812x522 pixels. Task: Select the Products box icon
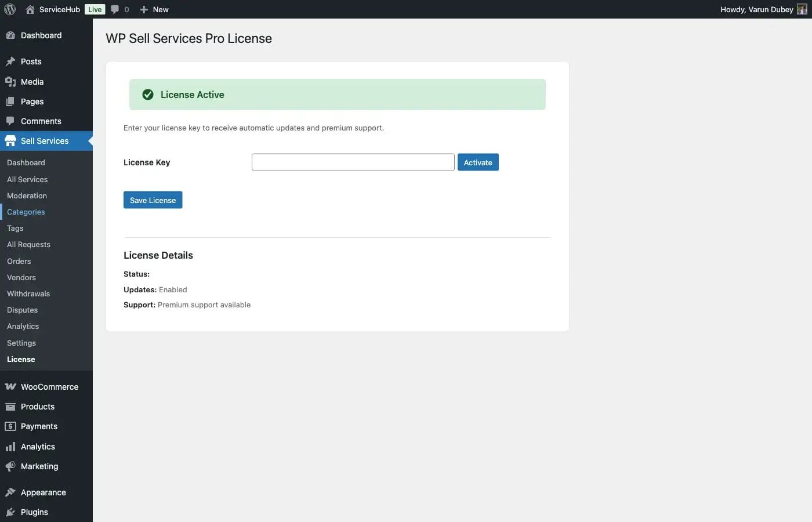pyautogui.click(x=10, y=406)
